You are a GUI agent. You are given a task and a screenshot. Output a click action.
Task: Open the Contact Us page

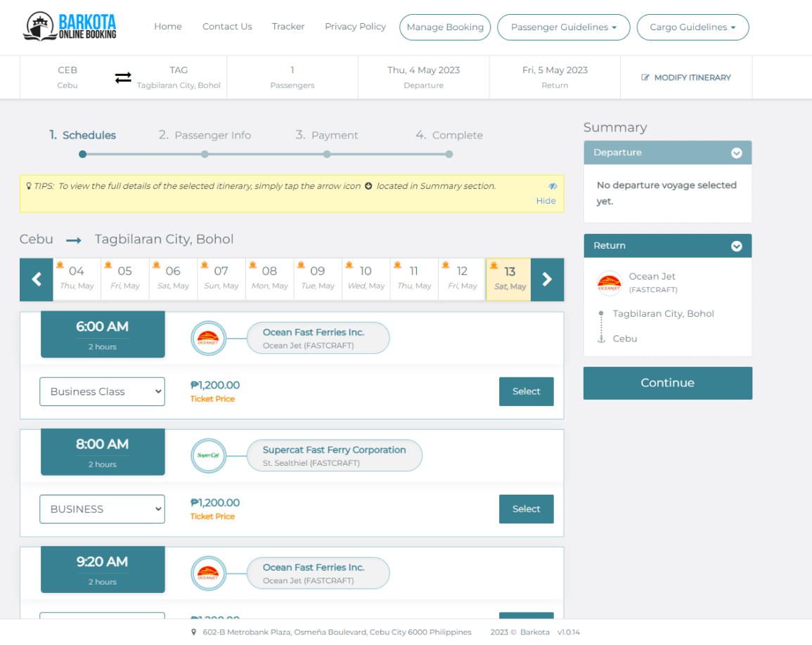point(227,27)
